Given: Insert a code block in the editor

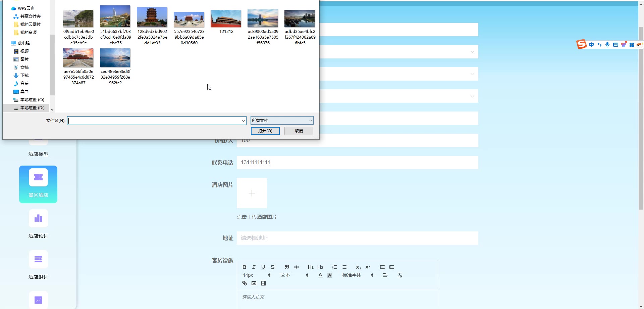Looking at the screenshot, I should click(297, 267).
